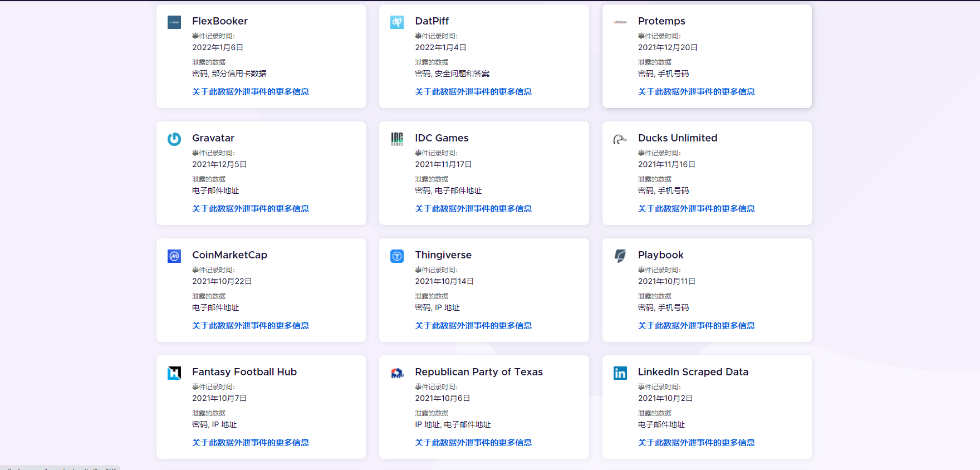
Task: Open more info link for Gravatar breach
Action: (251, 209)
